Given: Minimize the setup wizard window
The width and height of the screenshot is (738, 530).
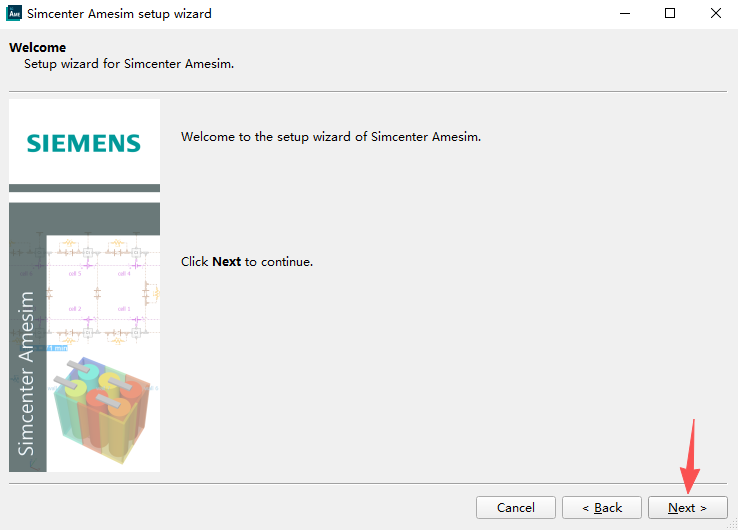Looking at the screenshot, I should click(623, 14).
